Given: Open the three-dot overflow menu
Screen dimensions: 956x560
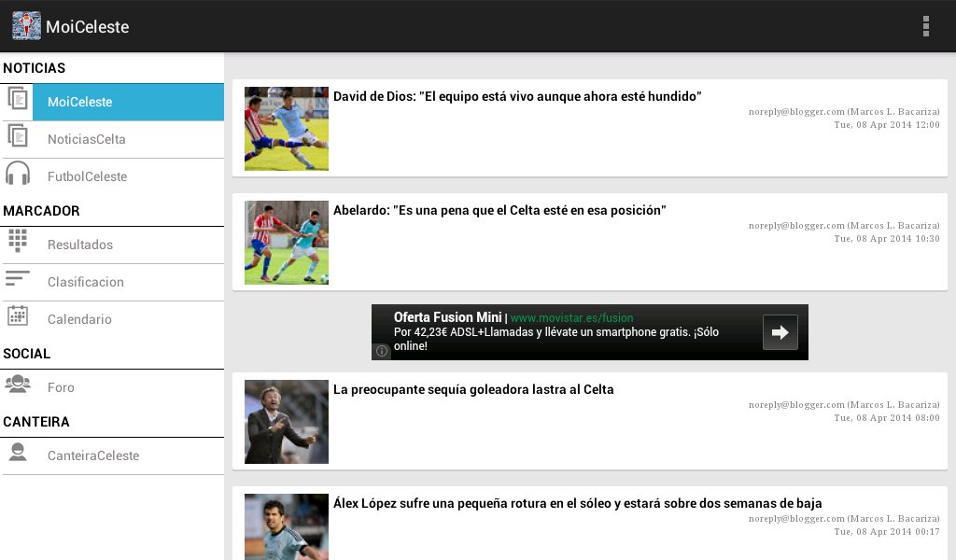Looking at the screenshot, I should click(925, 26).
